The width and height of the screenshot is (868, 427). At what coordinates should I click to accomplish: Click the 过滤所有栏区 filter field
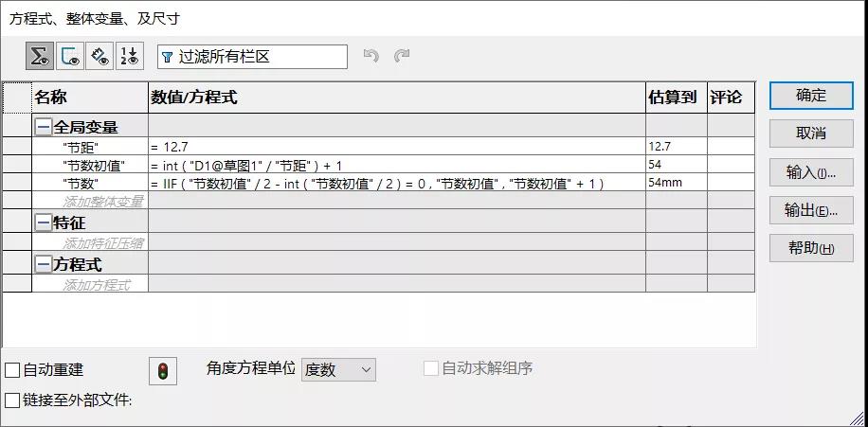[x=252, y=57]
